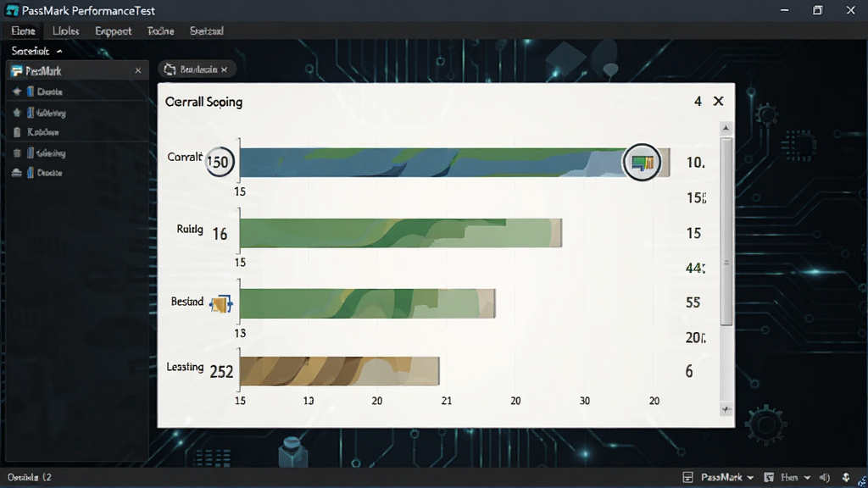
Task: Click the microphone icon in status bar
Action: click(x=846, y=478)
